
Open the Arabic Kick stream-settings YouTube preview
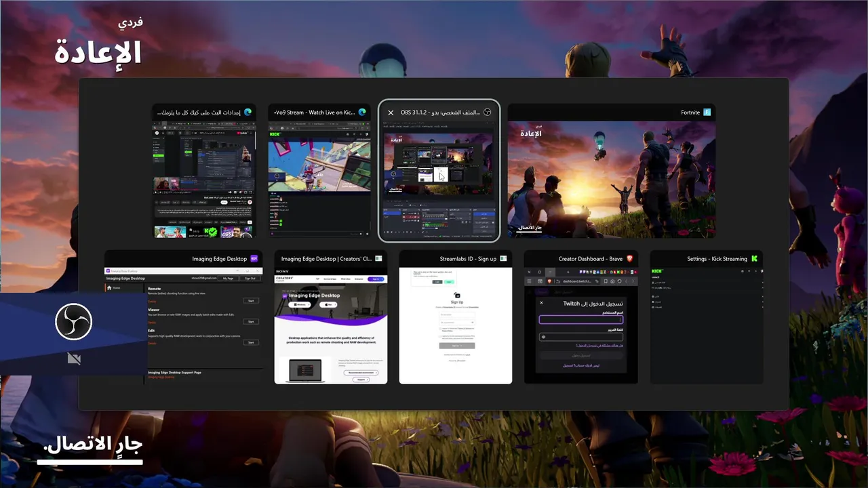205,180
